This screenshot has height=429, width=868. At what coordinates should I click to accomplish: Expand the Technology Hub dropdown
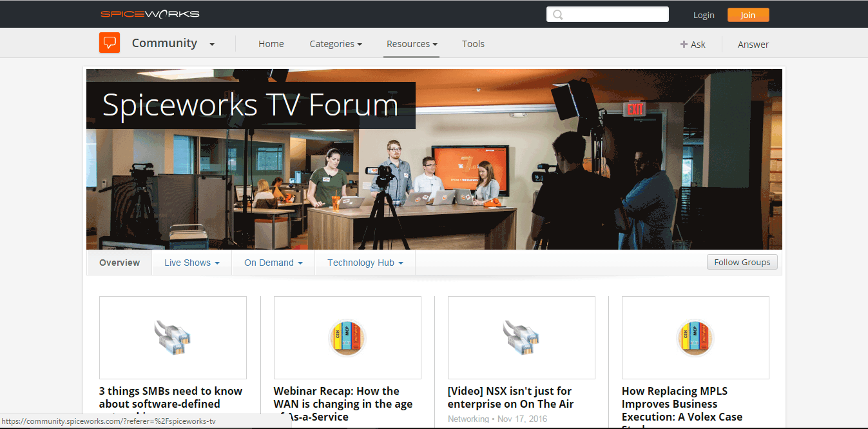coord(365,263)
